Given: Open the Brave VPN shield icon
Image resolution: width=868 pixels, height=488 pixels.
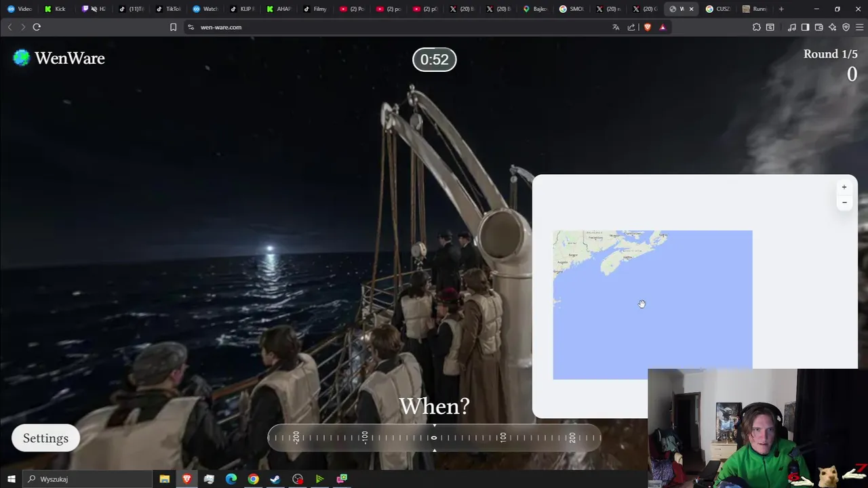Looking at the screenshot, I should tap(846, 27).
